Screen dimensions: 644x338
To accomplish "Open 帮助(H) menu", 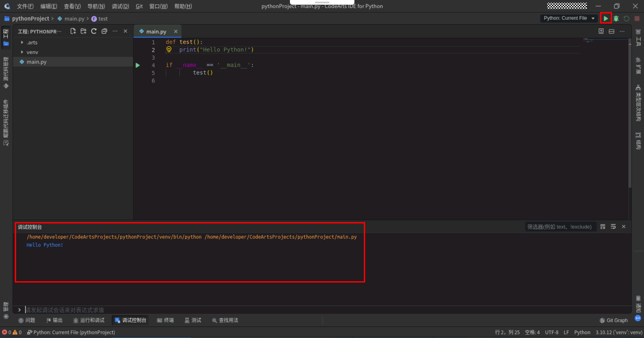I will [183, 6].
